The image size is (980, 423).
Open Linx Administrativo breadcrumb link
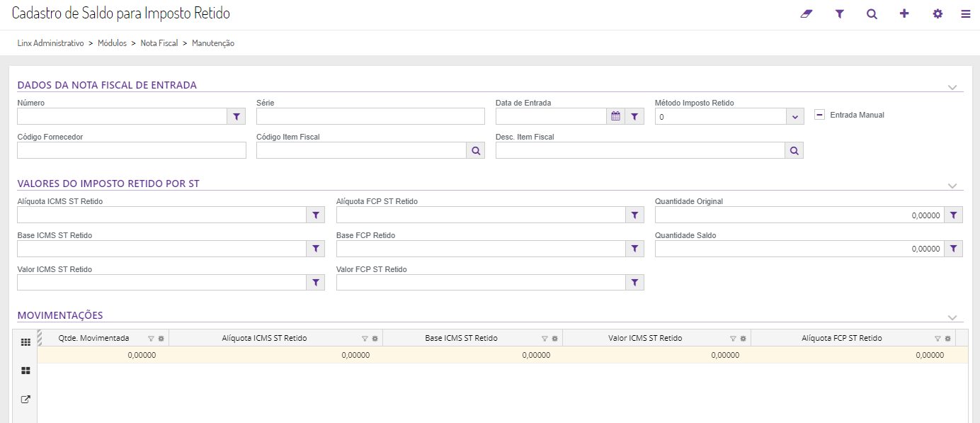[51, 43]
